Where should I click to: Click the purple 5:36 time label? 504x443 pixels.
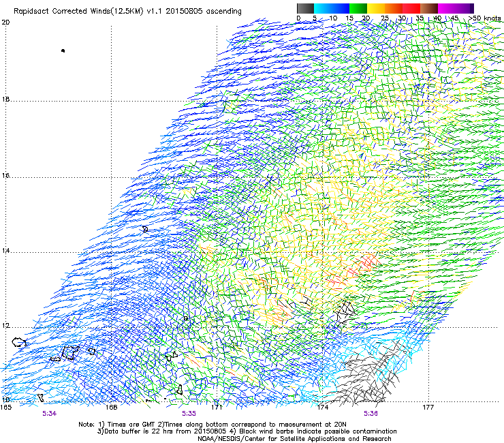coord(371,414)
